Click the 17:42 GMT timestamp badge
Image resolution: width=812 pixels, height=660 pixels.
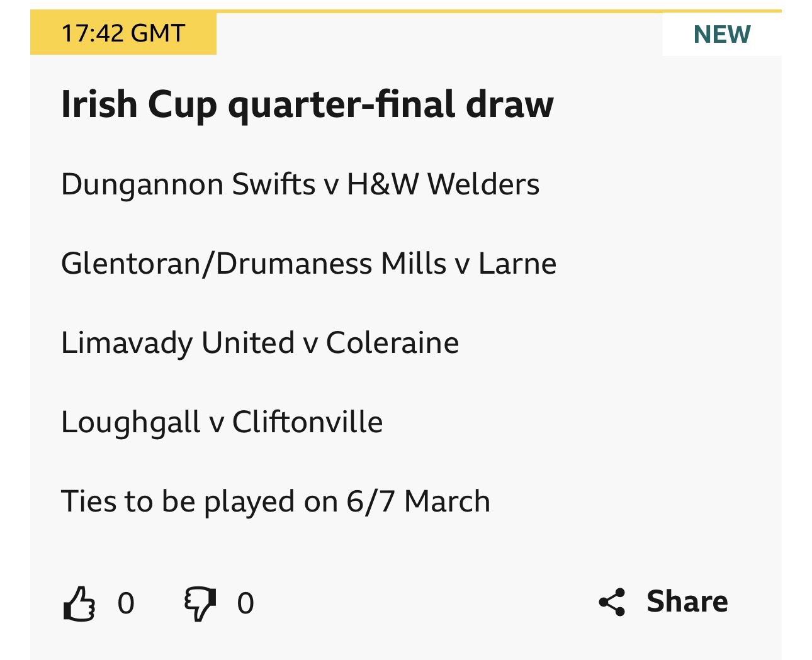[x=123, y=33]
